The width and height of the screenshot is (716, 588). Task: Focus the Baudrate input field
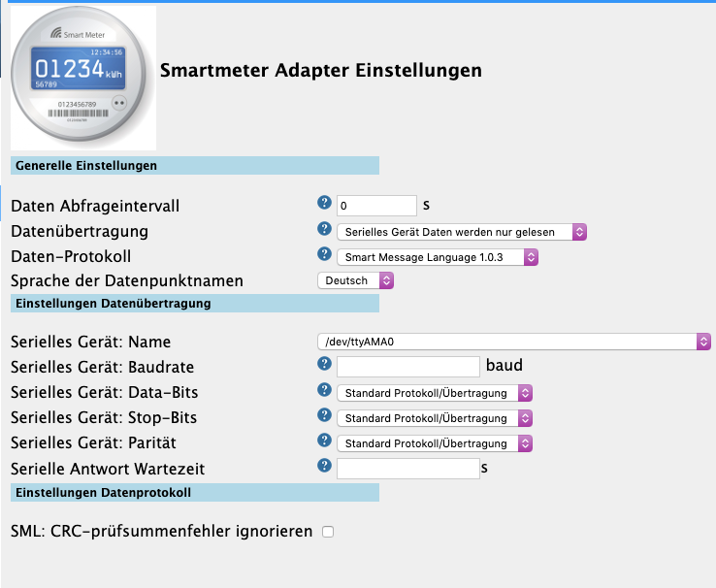click(408, 367)
